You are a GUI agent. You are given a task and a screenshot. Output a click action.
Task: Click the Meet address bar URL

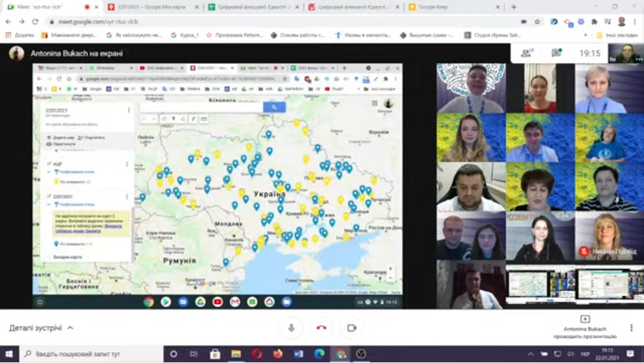(98, 22)
